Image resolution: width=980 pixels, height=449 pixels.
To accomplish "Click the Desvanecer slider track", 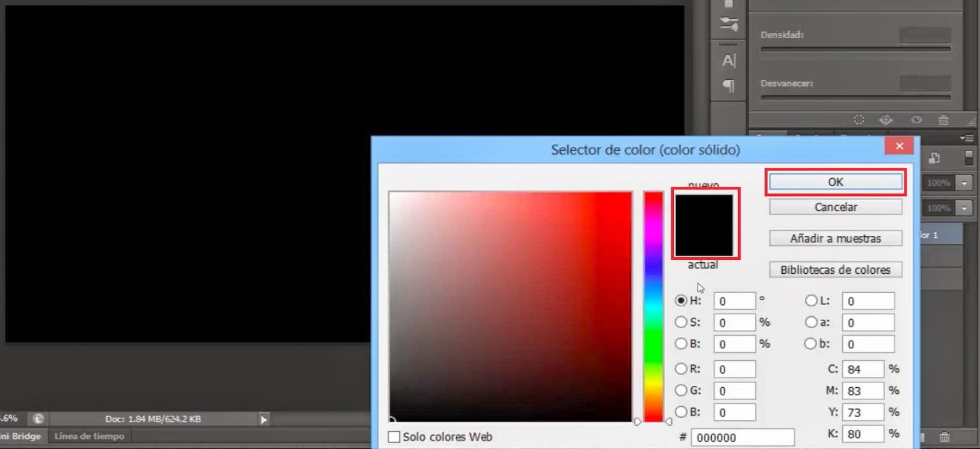I will point(856,97).
